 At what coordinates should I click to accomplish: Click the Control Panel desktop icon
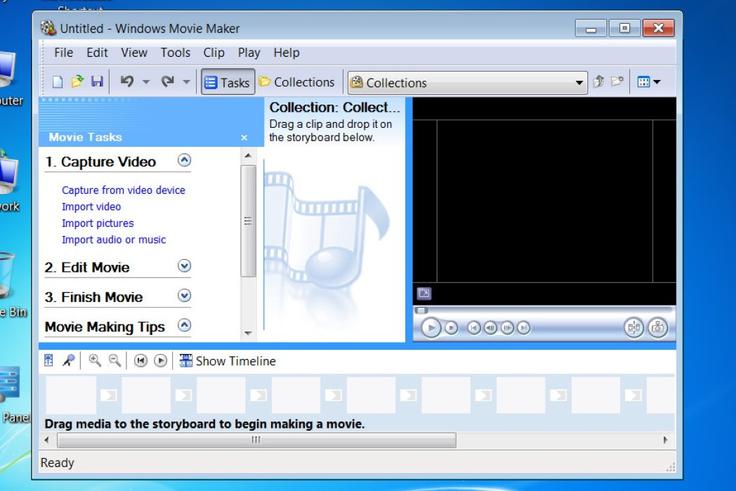pyautogui.click(x=12, y=394)
